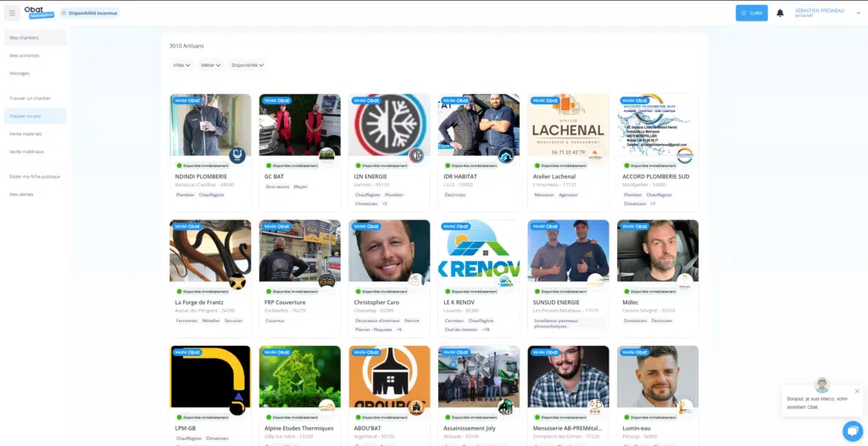Click Vérifié Obat badge on NDINDI PLOMBERIE
Image resolution: width=868 pixels, height=446 pixels.
coord(187,101)
